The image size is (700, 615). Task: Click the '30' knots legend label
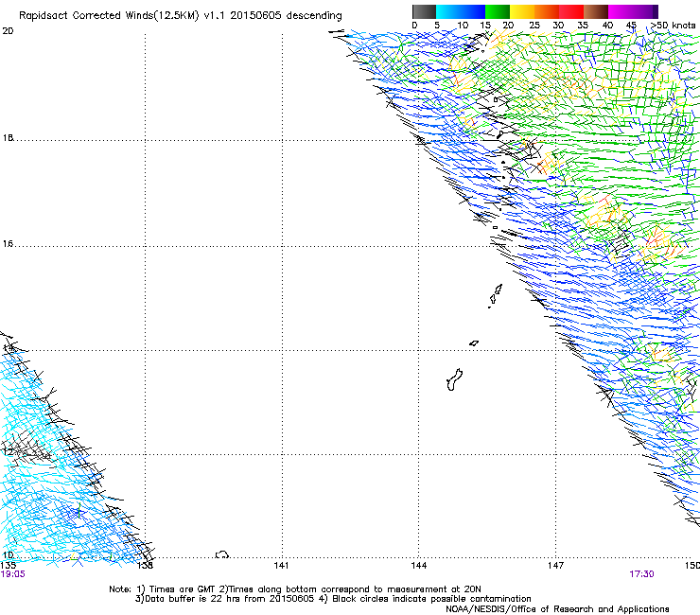pyautogui.click(x=558, y=26)
